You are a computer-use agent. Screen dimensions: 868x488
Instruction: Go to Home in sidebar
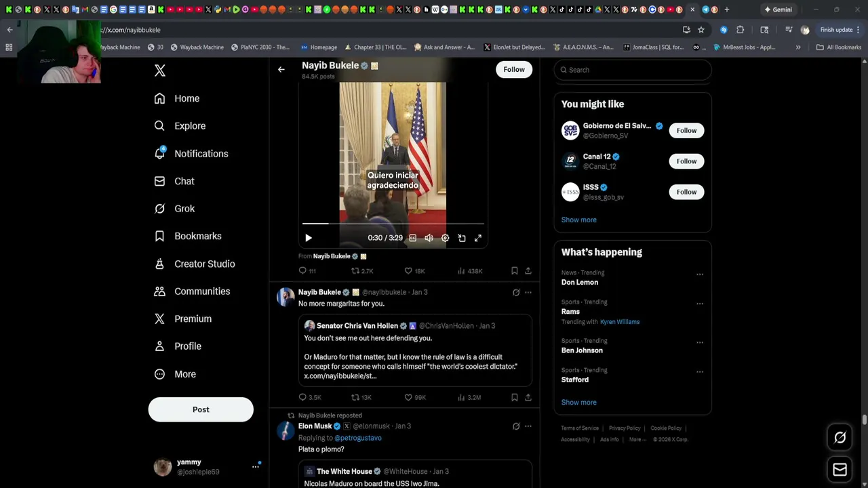click(x=177, y=98)
